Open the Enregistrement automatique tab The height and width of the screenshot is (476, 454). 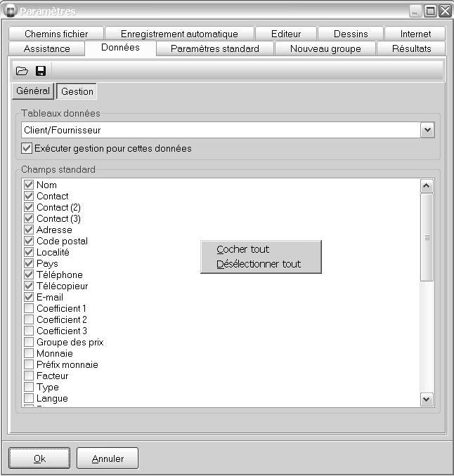179,34
